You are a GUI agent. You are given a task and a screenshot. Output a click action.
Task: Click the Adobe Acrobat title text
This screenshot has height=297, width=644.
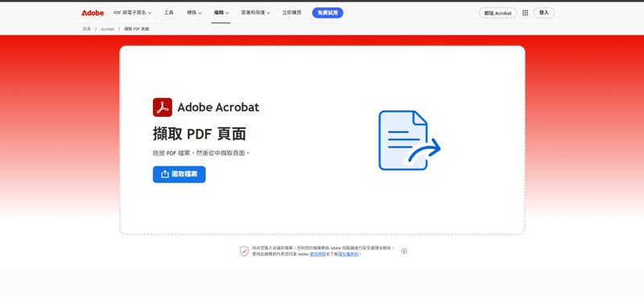click(218, 107)
